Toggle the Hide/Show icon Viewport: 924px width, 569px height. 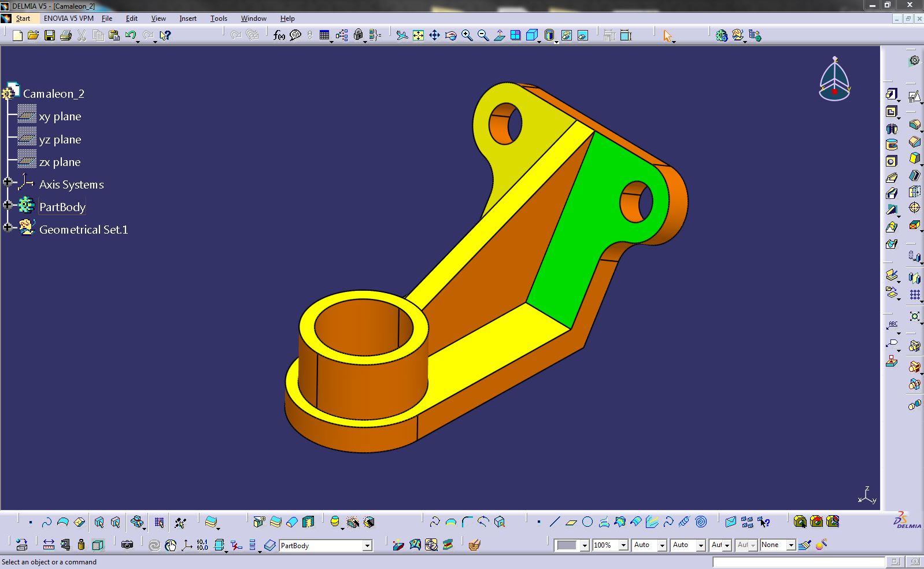(566, 36)
